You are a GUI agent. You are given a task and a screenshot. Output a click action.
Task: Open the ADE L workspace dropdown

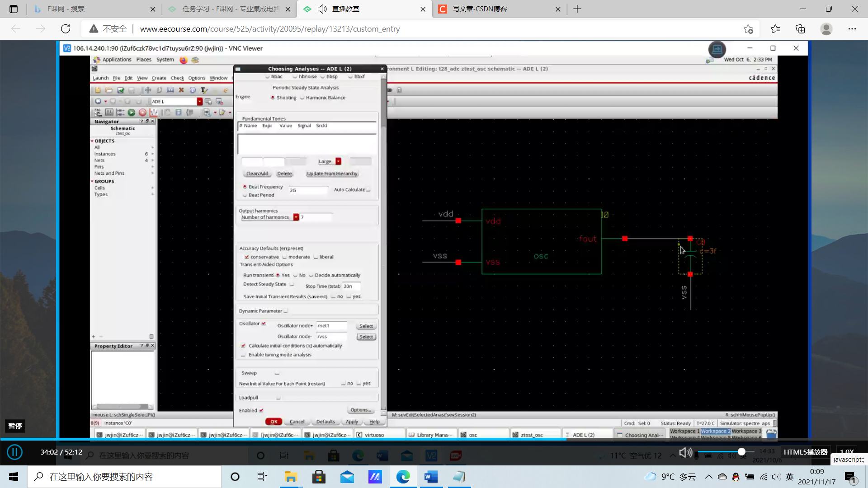point(199,102)
